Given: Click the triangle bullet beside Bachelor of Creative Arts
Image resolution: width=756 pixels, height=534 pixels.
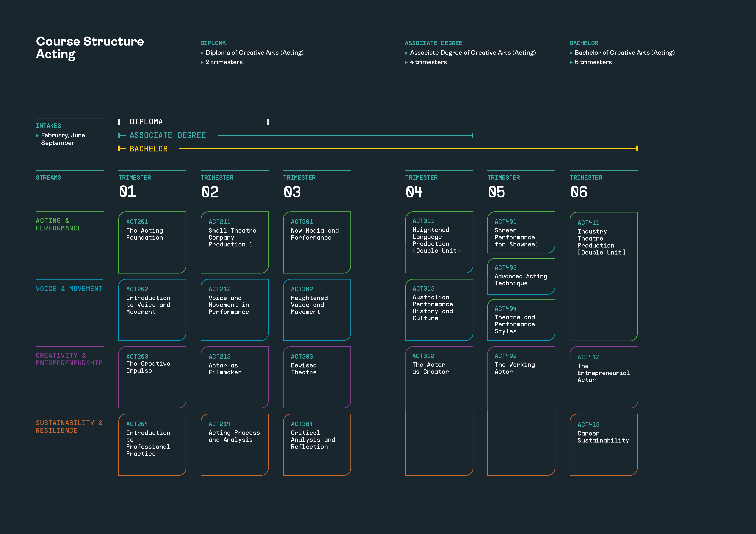Looking at the screenshot, I should (x=571, y=53).
